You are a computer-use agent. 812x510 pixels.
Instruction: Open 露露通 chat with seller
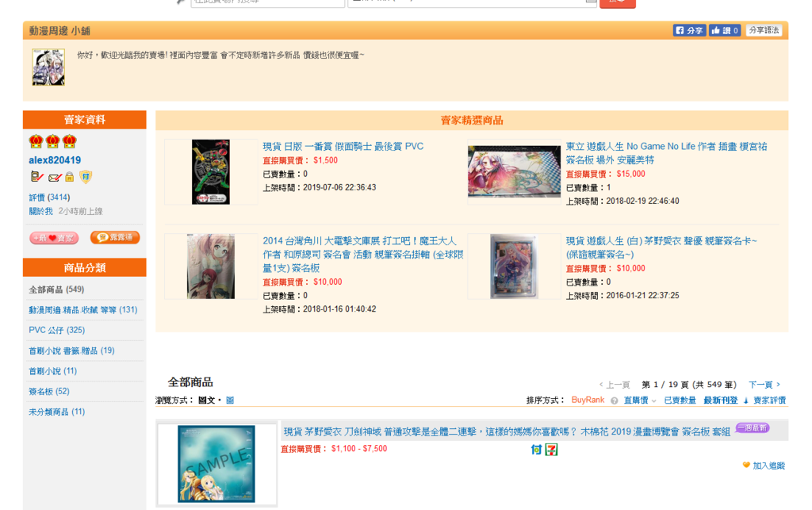coord(115,238)
